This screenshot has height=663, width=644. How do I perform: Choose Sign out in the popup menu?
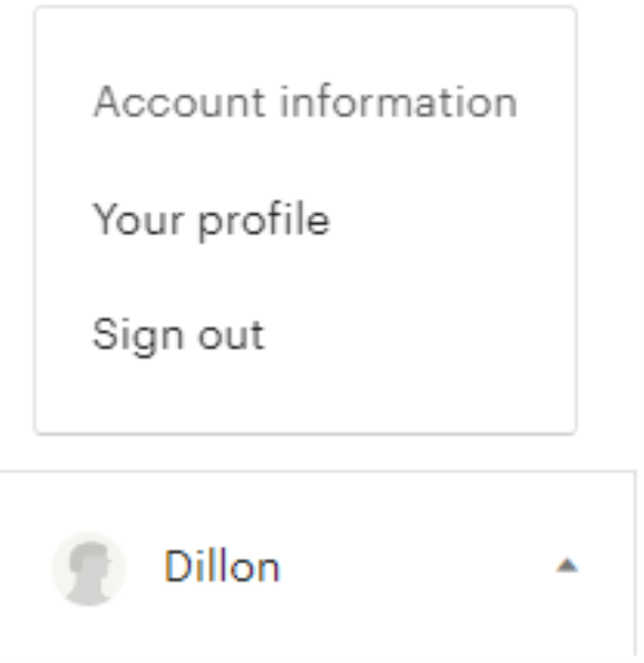click(178, 336)
